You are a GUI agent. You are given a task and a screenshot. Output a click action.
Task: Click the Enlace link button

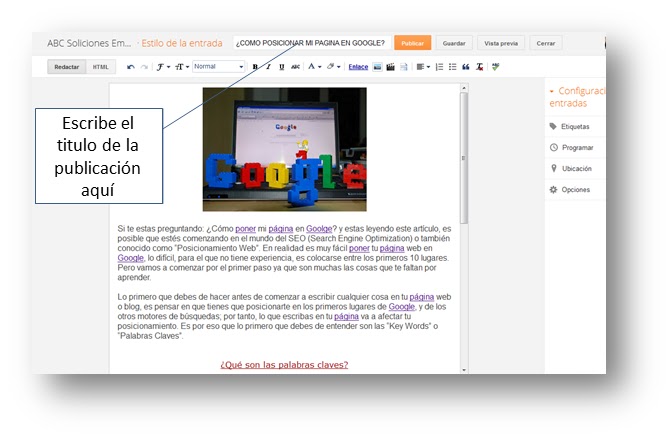pyautogui.click(x=358, y=67)
